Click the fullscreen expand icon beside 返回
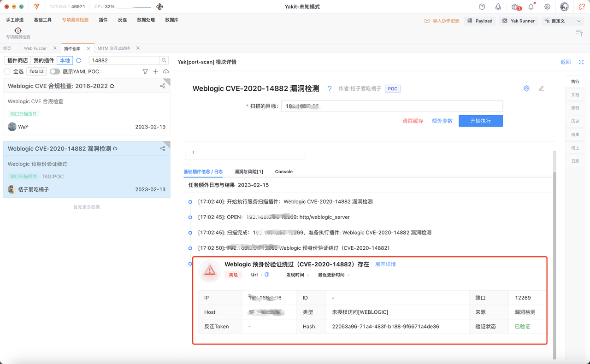The width and height of the screenshot is (590, 364). (581, 62)
